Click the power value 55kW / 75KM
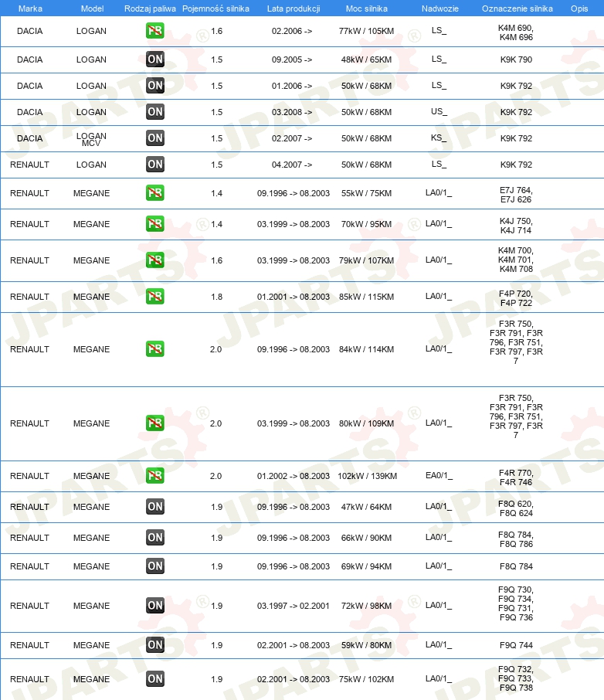 (367, 193)
